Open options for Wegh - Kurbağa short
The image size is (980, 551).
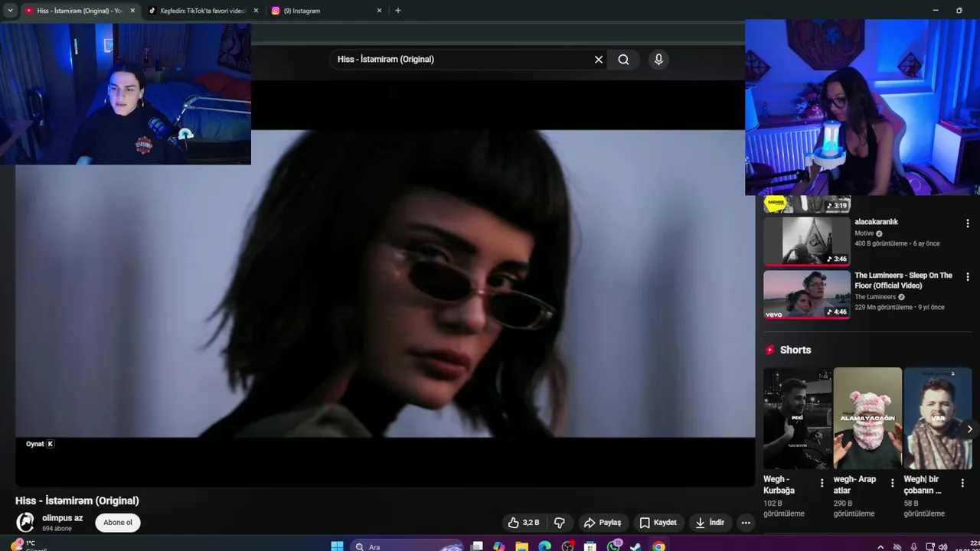click(x=822, y=483)
